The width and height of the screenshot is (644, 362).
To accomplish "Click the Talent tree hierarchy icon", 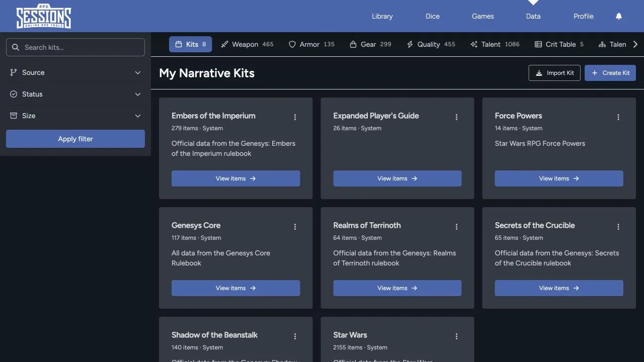I will (x=602, y=44).
